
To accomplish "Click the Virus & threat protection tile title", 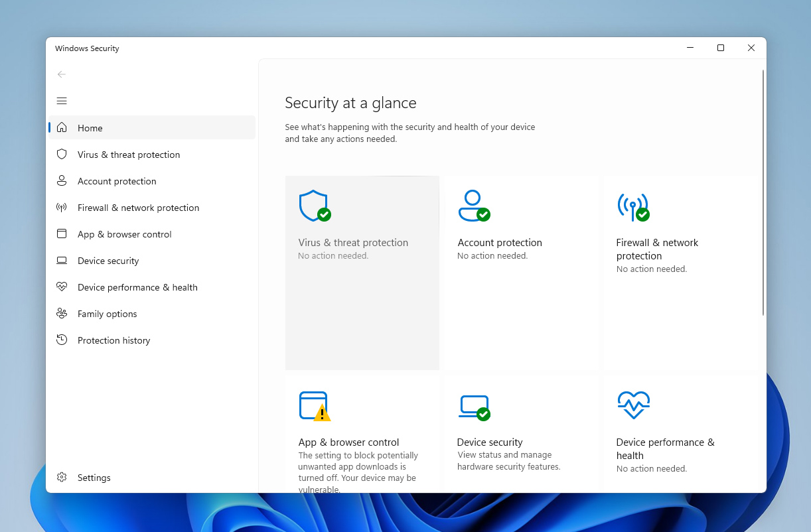I will point(353,243).
